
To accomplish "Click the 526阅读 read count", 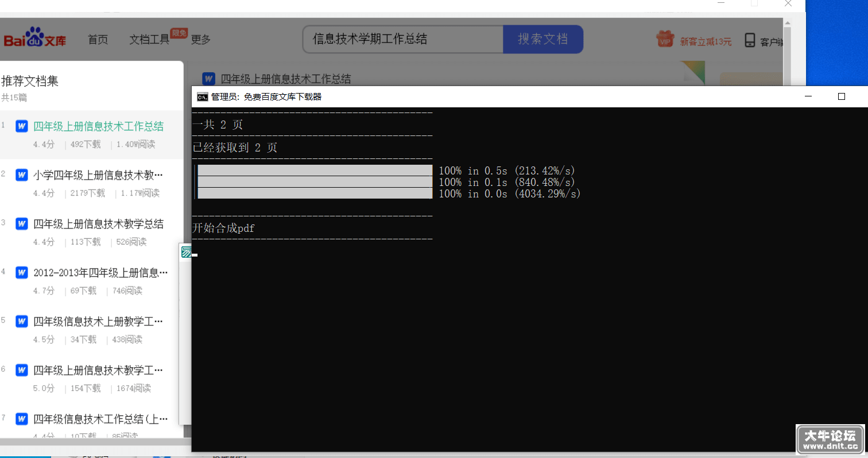I will [131, 242].
